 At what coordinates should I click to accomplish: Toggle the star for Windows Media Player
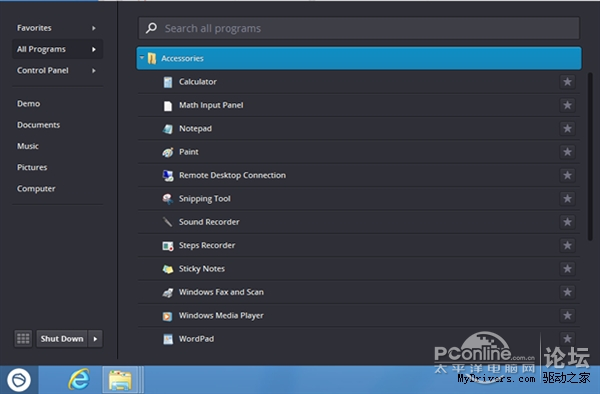pos(567,316)
